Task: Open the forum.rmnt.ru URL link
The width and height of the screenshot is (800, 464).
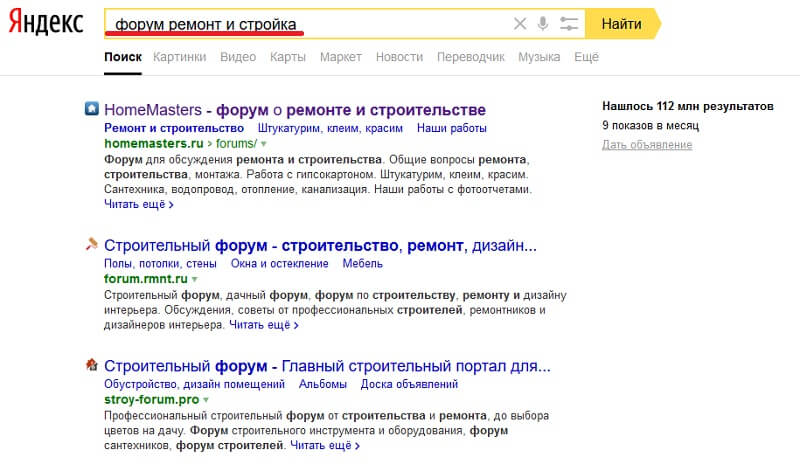Action: pyautogui.click(x=146, y=279)
